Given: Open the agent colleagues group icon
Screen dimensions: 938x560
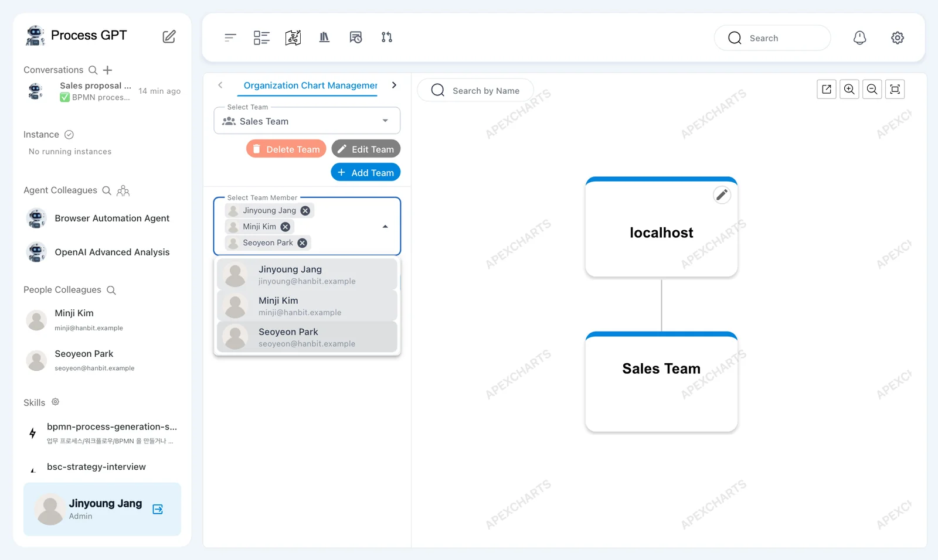Looking at the screenshot, I should [x=123, y=190].
